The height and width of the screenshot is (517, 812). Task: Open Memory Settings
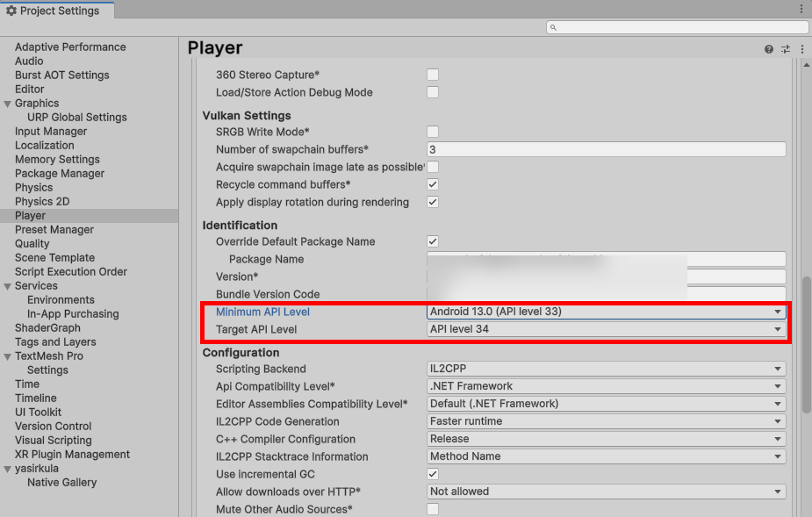[57, 159]
